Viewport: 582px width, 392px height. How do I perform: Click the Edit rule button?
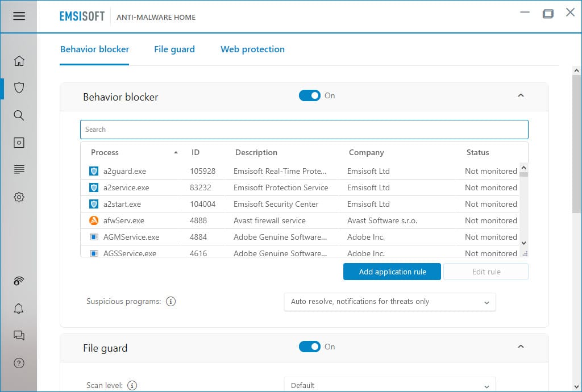click(487, 272)
